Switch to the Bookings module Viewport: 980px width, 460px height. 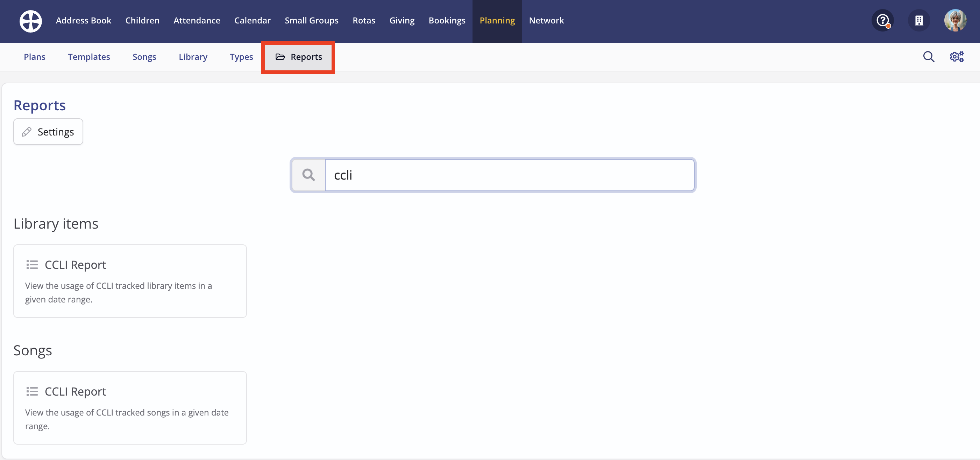coord(447,21)
